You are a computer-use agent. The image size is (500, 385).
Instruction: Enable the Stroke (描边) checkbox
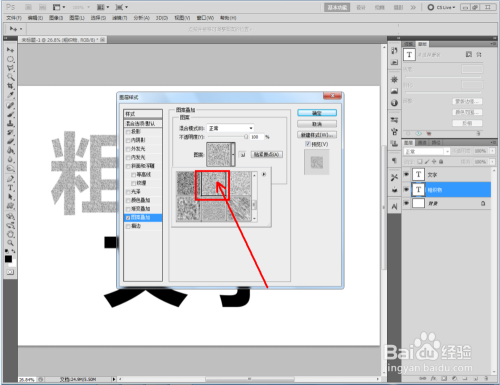[x=128, y=226]
